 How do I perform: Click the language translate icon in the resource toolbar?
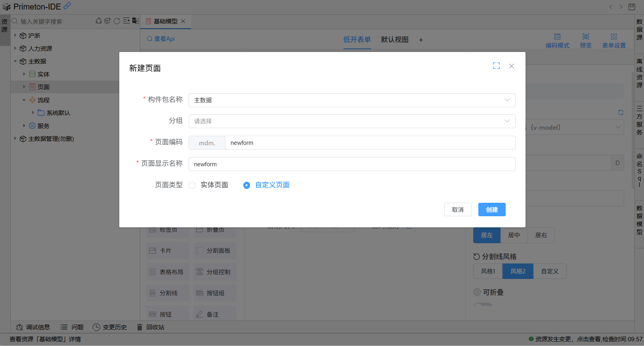136,21
